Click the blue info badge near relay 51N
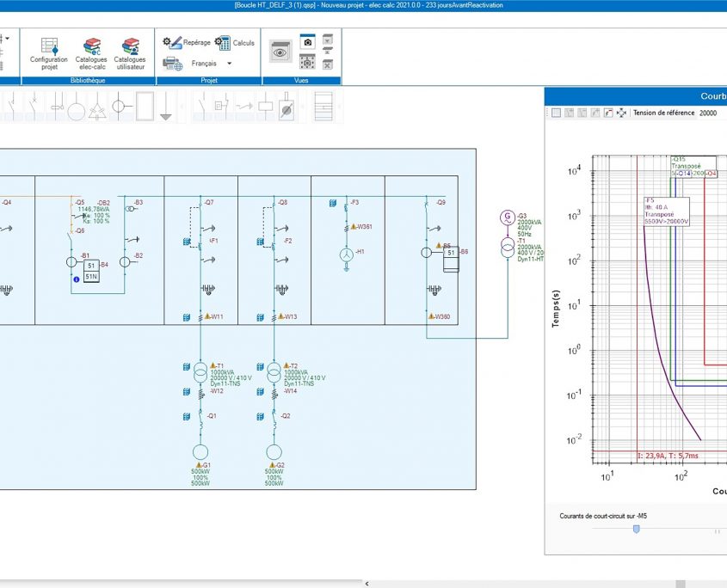 coord(77,279)
